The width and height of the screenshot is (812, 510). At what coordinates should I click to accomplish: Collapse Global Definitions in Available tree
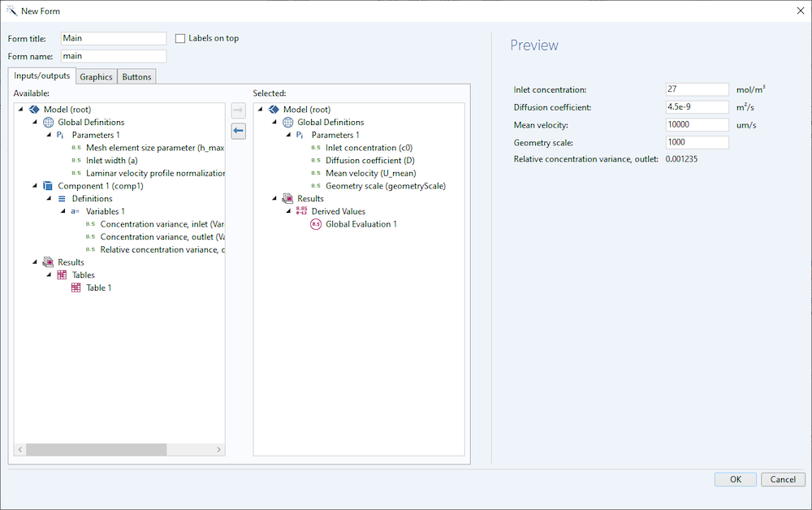click(x=35, y=122)
